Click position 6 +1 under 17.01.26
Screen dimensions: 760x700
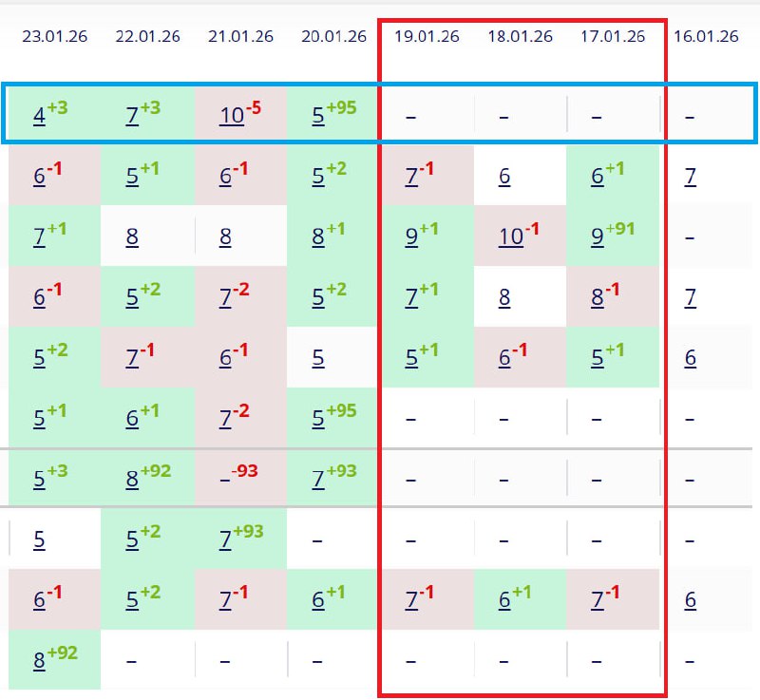598,177
